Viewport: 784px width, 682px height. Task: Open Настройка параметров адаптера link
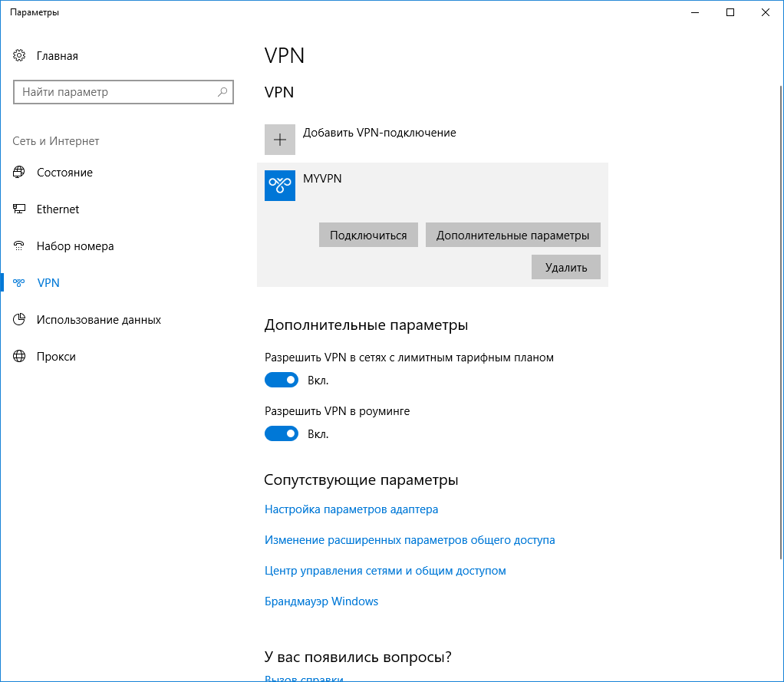pyautogui.click(x=351, y=509)
